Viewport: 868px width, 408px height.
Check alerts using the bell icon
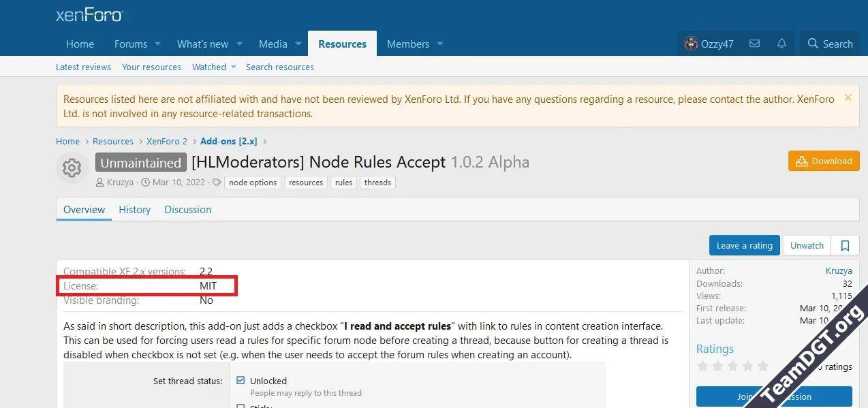click(781, 43)
